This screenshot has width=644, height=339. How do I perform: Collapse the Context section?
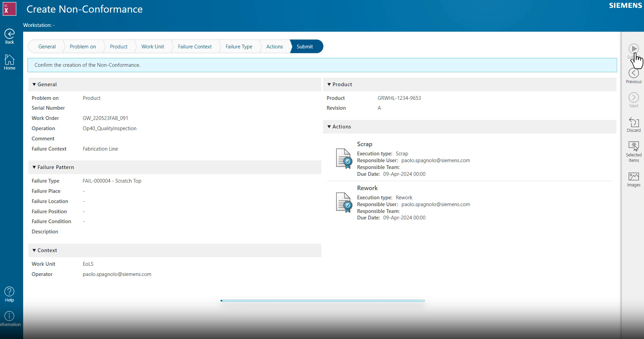[34, 250]
